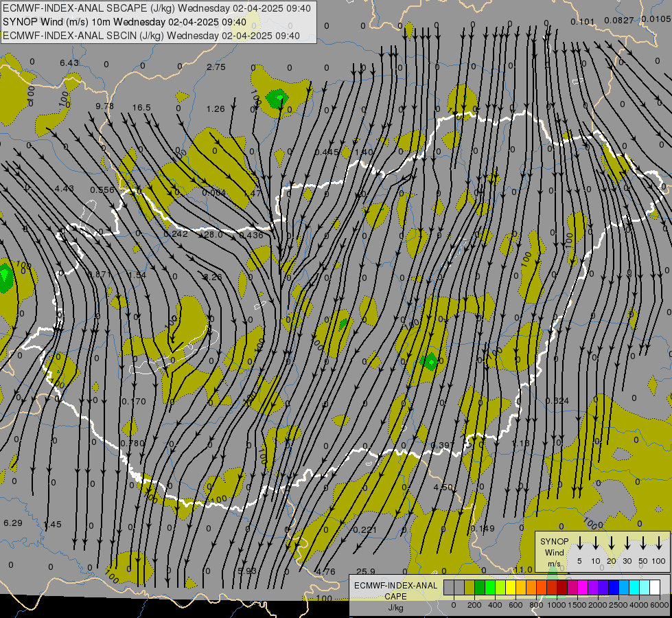The height and width of the screenshot is (618, 672).
Task: Click the 9.78 grid value on the map
Action: (x=104, y=106)
